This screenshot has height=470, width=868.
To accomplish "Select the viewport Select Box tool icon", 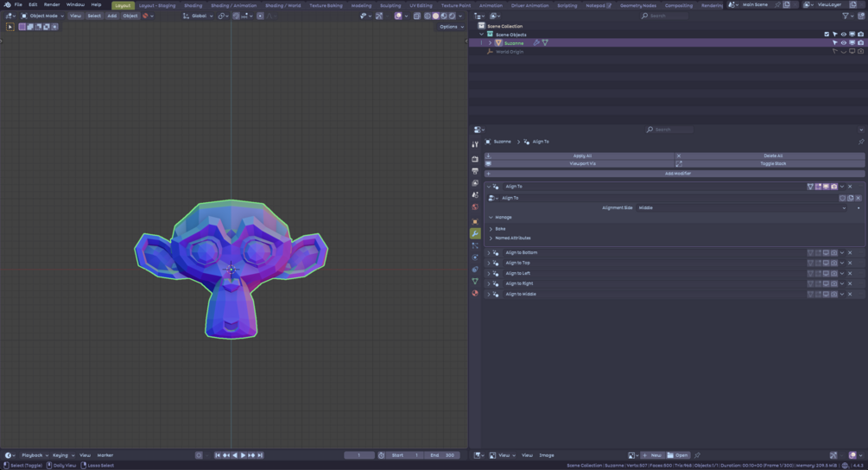I will [x=10, y=27].
